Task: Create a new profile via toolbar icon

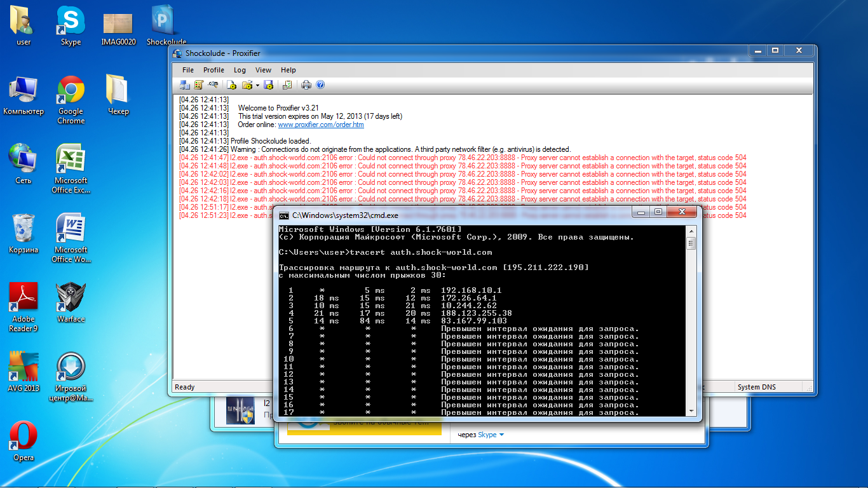Action: tap(231, 85)
